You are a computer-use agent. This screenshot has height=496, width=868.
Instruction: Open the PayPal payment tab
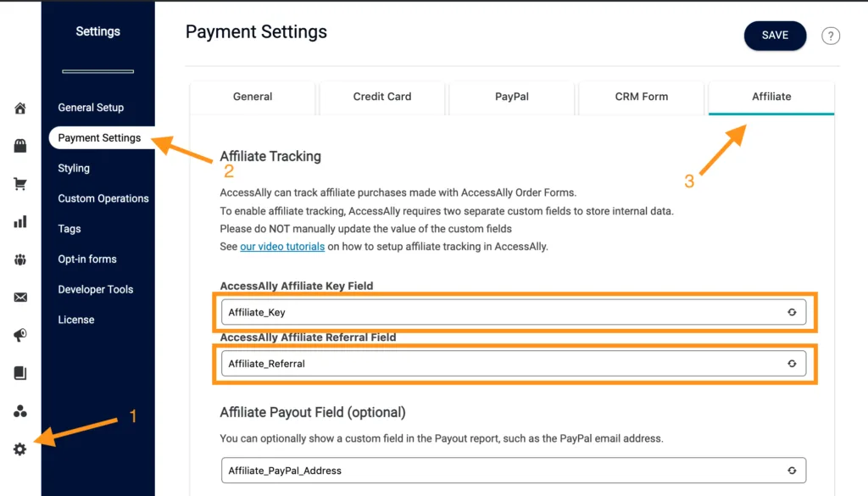pos(511,97)
